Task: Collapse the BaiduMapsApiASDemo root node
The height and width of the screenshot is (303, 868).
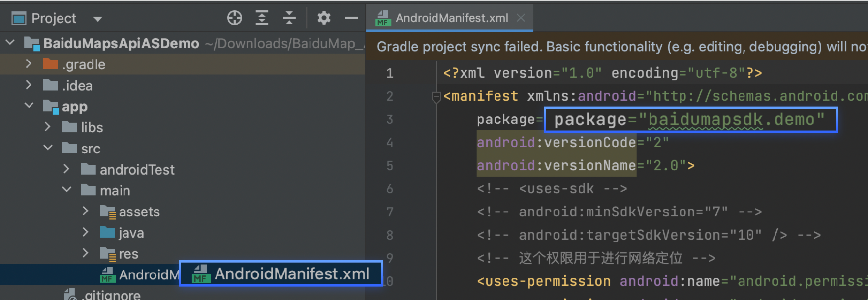Action: [10, 43]
